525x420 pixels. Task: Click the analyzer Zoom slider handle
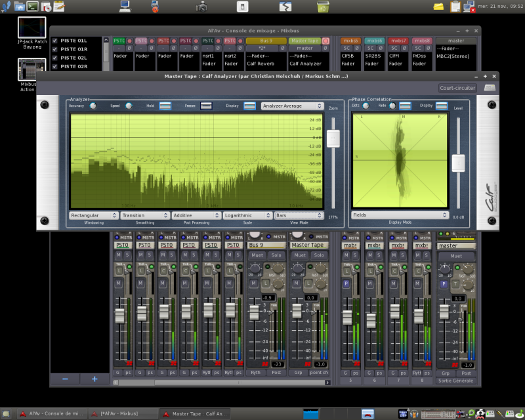(x=333, y=138)
